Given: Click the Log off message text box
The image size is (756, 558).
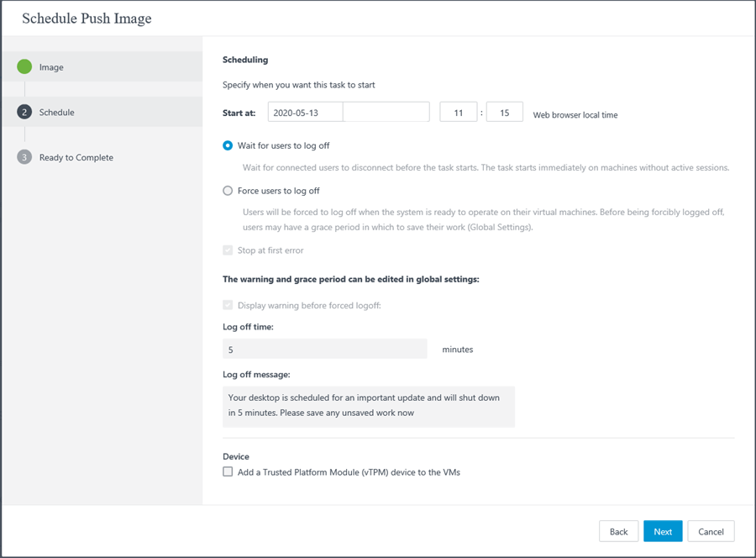Looking at the screenshot, I should 369,407.
